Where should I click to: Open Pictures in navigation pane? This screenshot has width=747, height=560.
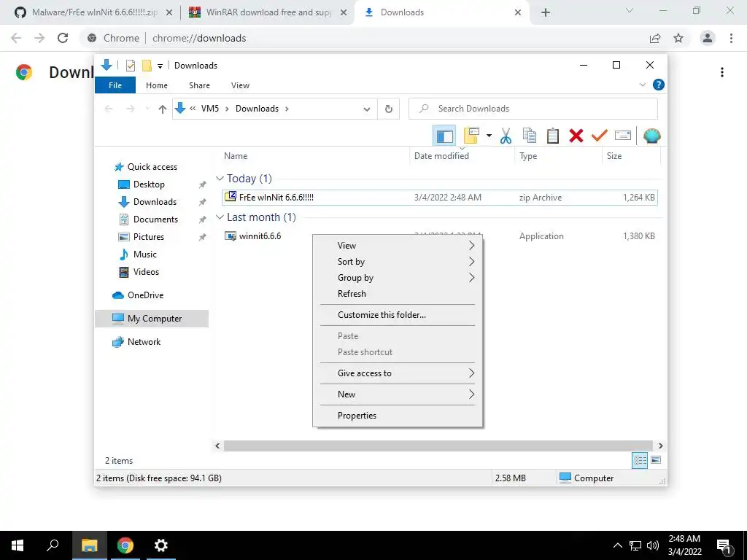click(x=149, y=237)
